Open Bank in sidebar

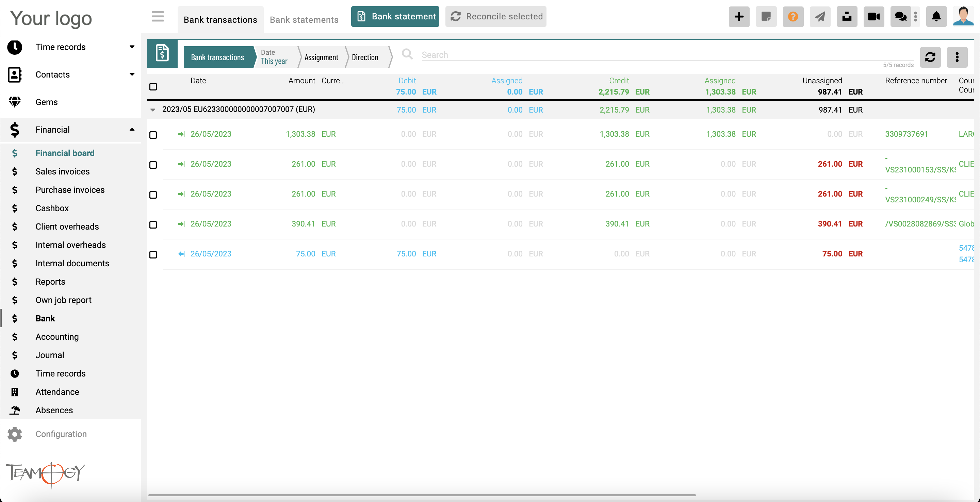pos(70,319)
